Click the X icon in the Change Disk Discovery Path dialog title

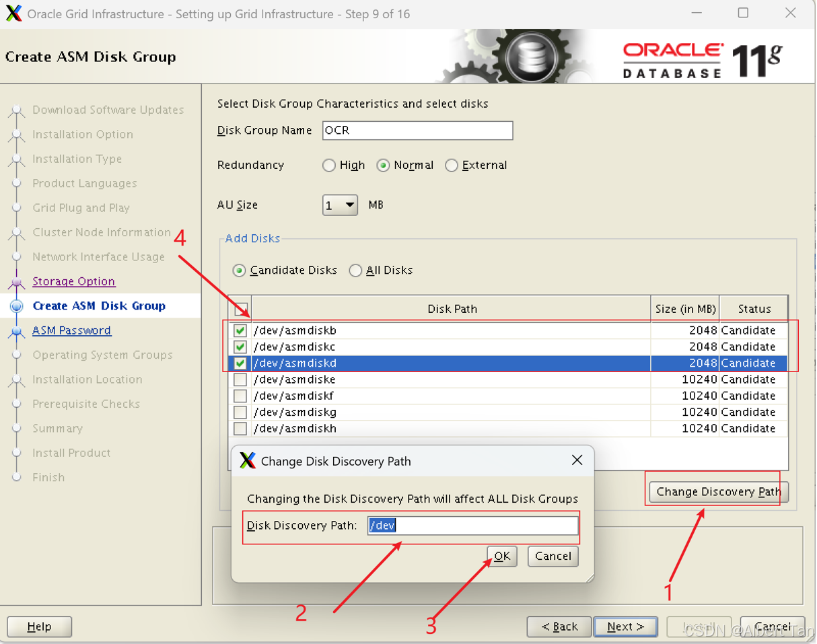[248, 461]
